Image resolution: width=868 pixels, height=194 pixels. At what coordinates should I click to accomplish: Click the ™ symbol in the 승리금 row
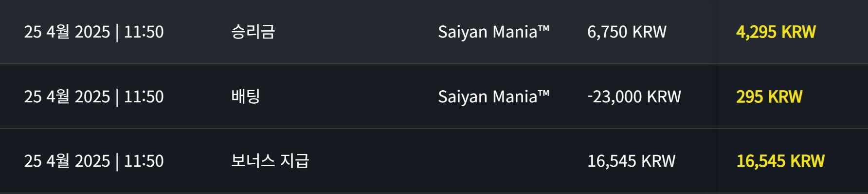[x=543, y=28]
